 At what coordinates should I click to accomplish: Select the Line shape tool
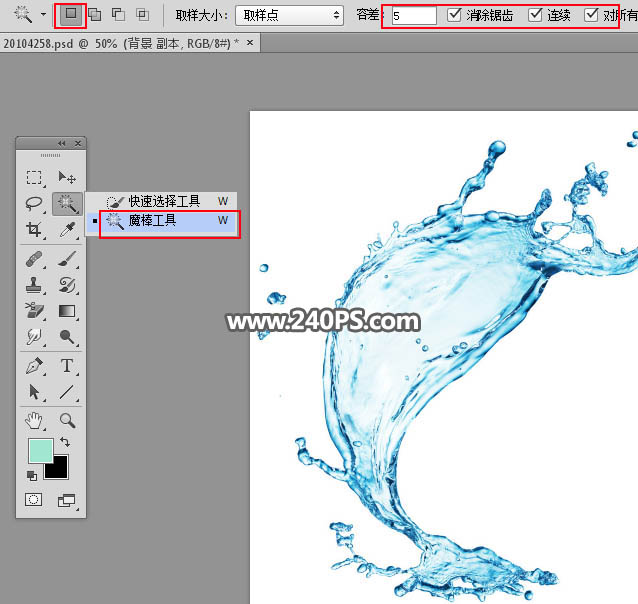(67, 392)
